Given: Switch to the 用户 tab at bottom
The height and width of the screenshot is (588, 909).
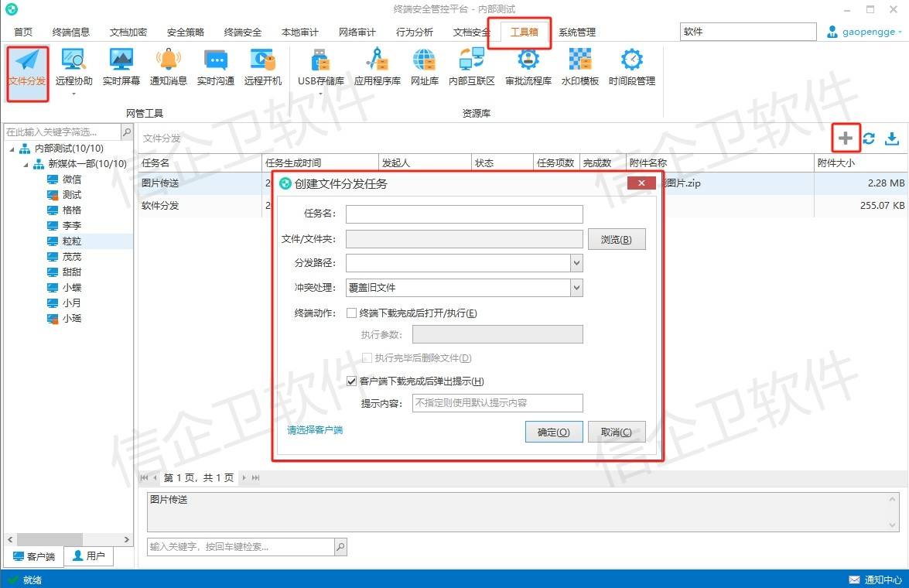Looking at the screenshot, I should (x=89, y=556).
